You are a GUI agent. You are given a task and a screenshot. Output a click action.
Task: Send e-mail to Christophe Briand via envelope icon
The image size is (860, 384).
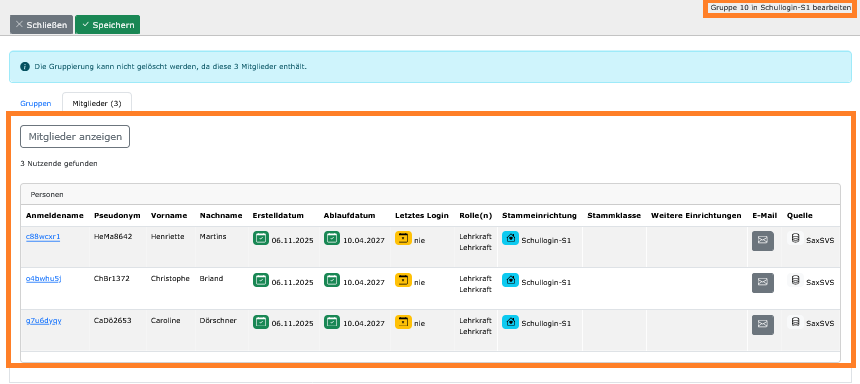click(x=762, y=283)
